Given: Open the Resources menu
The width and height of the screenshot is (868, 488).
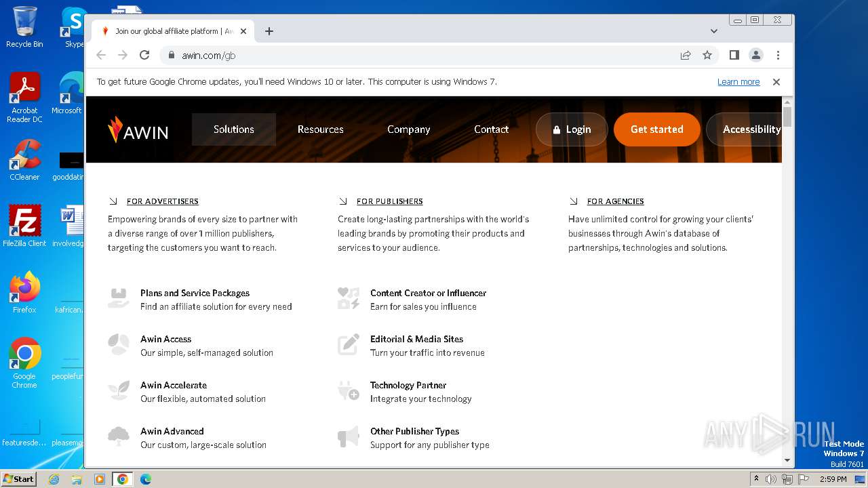Looking at the screenshot, I should (321, 129).
